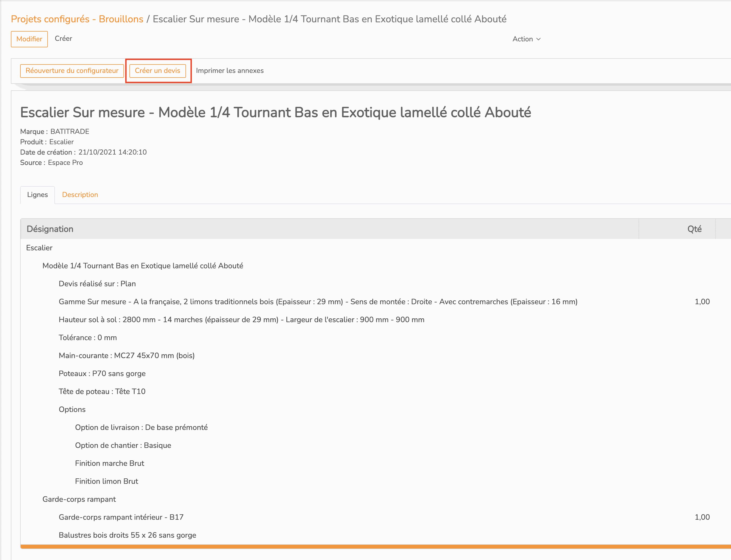This screenshot has width=731, height=560.
Task: Click Réouverture du configurateur button
Action: (x=72, y=71)
